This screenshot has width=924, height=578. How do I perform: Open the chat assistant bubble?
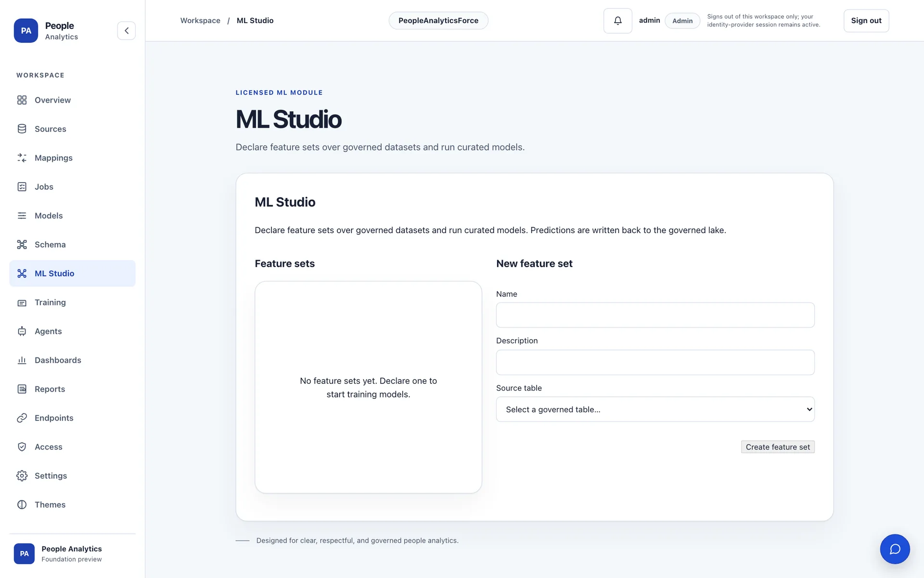tap(895, 549)
